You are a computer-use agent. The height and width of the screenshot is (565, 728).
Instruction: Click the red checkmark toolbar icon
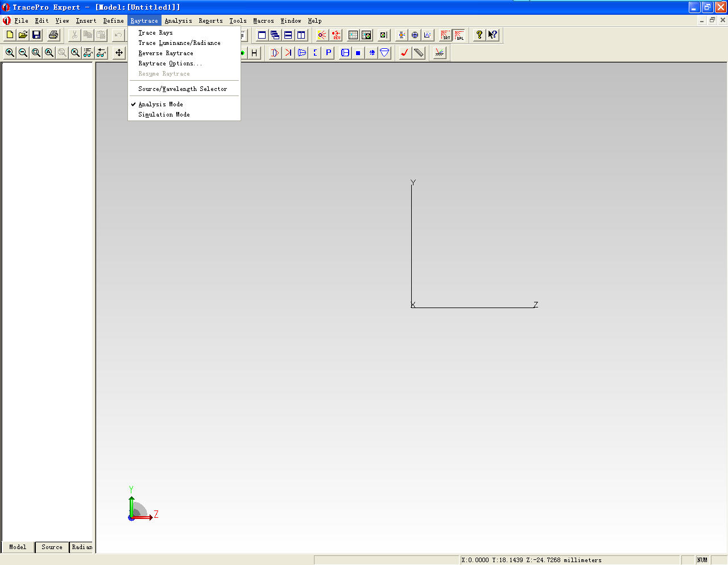click(x=405, y=53)
